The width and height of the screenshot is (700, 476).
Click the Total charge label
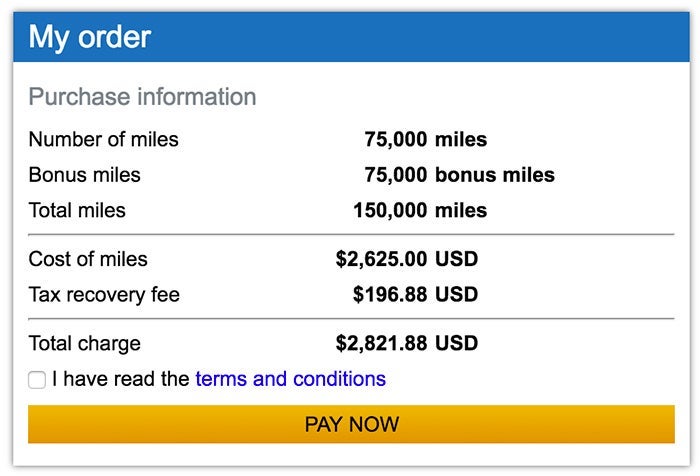coord(84,343)
